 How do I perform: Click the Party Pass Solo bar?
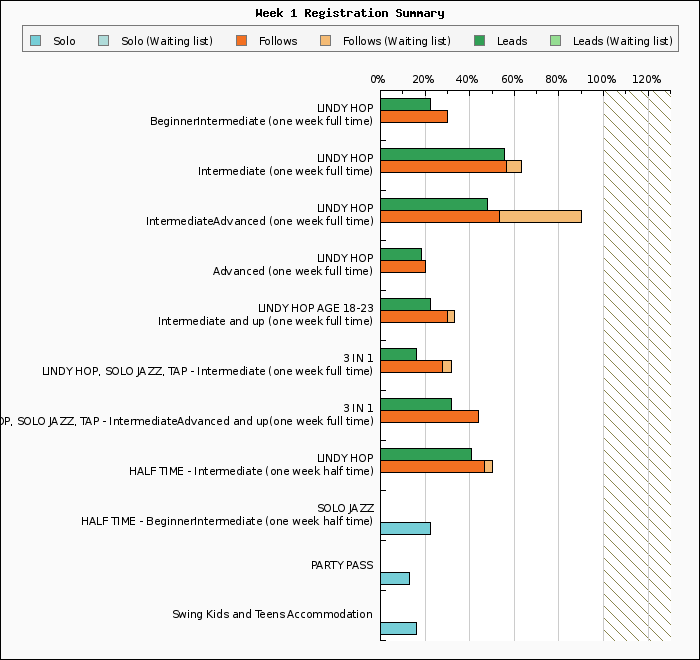(395, 578)
